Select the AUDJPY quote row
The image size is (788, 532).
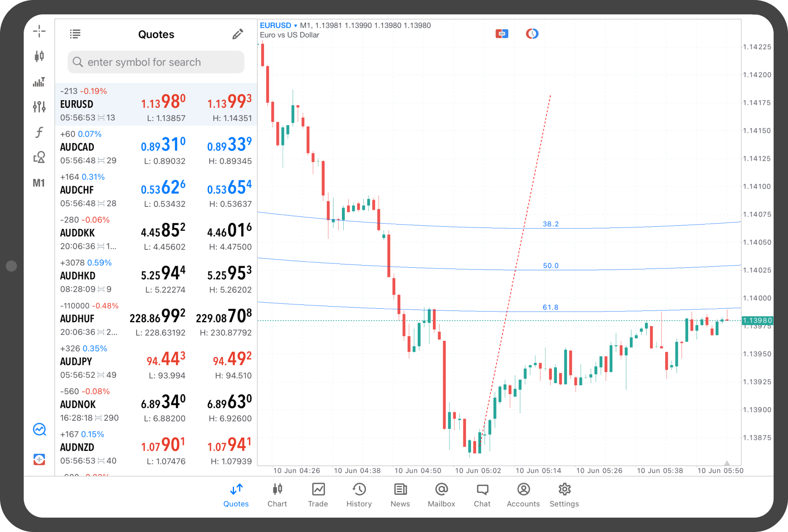[x=156, y=362]
